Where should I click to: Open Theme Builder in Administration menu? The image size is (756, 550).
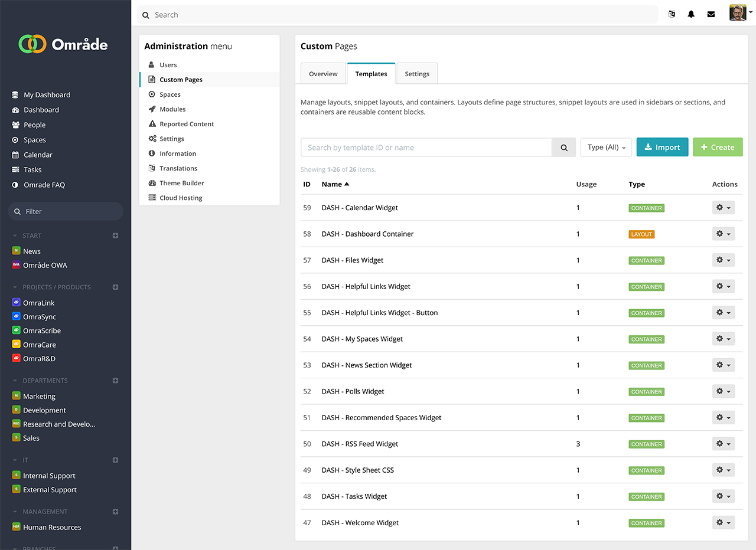[x=181, y=183]
